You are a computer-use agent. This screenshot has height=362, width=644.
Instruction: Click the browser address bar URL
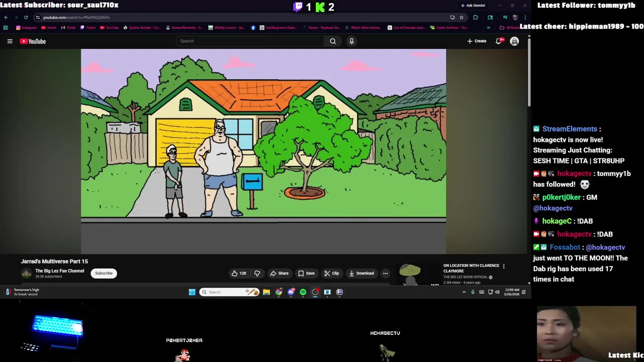point(76,18)
